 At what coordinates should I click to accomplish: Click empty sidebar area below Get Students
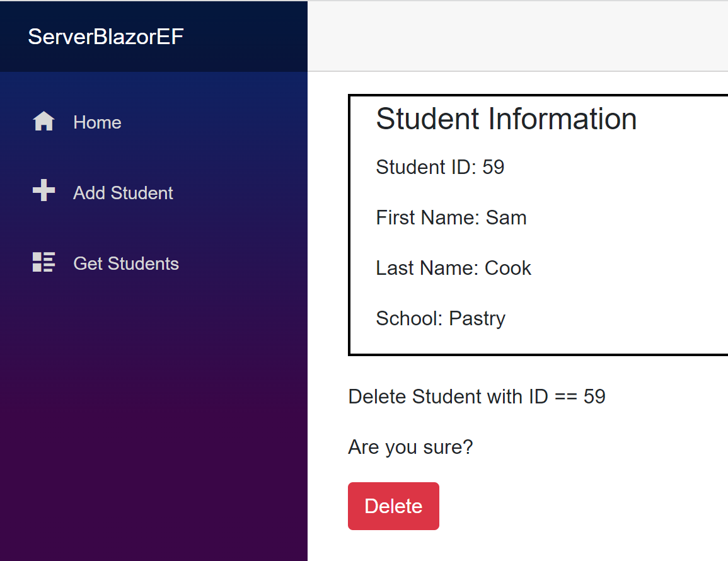point(153,418)
